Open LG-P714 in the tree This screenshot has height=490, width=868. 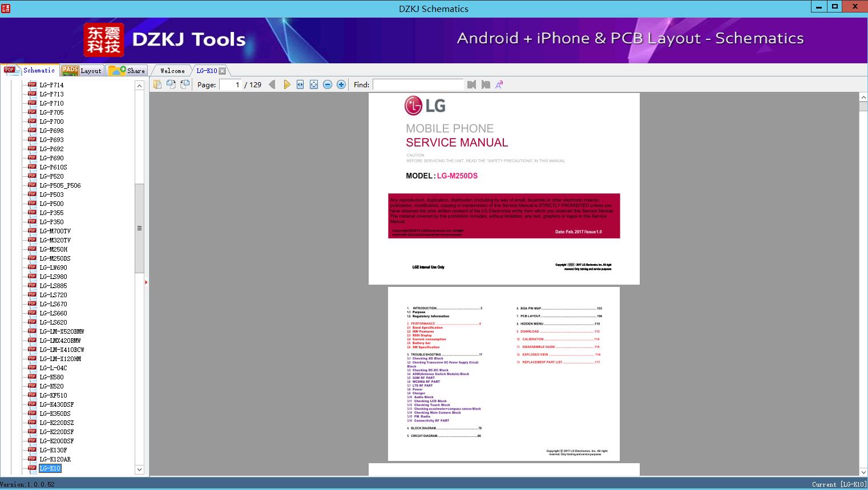51,85
